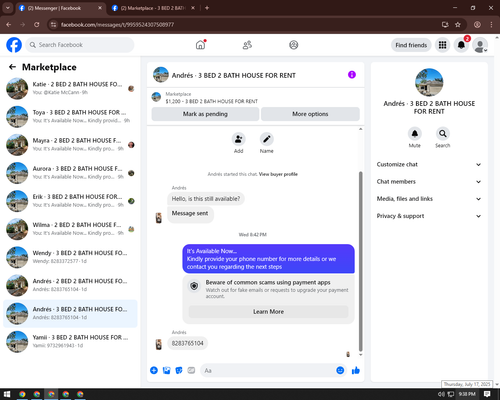The image size is (500, 400).
Task: Click Andrés avatar beside phone number message
Action: coord(159,344)
